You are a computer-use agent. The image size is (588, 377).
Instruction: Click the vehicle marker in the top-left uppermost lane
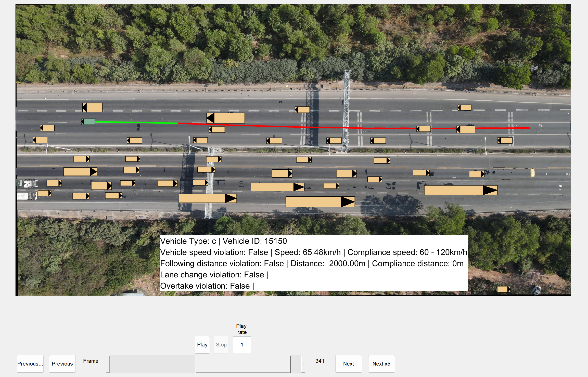(x=92, y=108)
